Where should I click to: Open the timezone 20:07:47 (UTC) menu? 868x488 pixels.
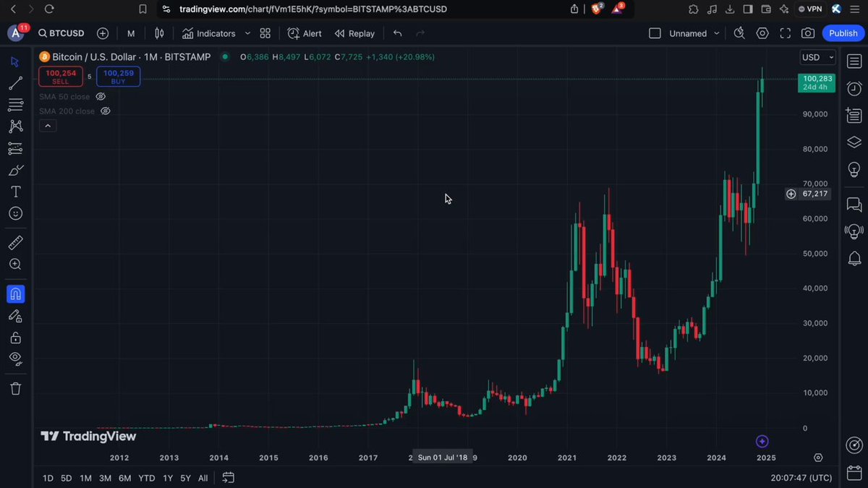pyautogui.click(x=801, y=478)
